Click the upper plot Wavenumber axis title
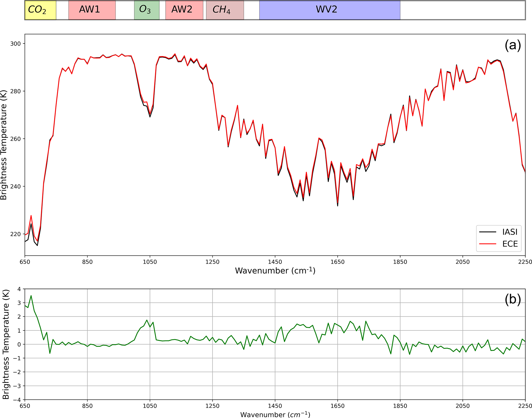This screenshot has width=532, height=418. [x=275, y=271]
